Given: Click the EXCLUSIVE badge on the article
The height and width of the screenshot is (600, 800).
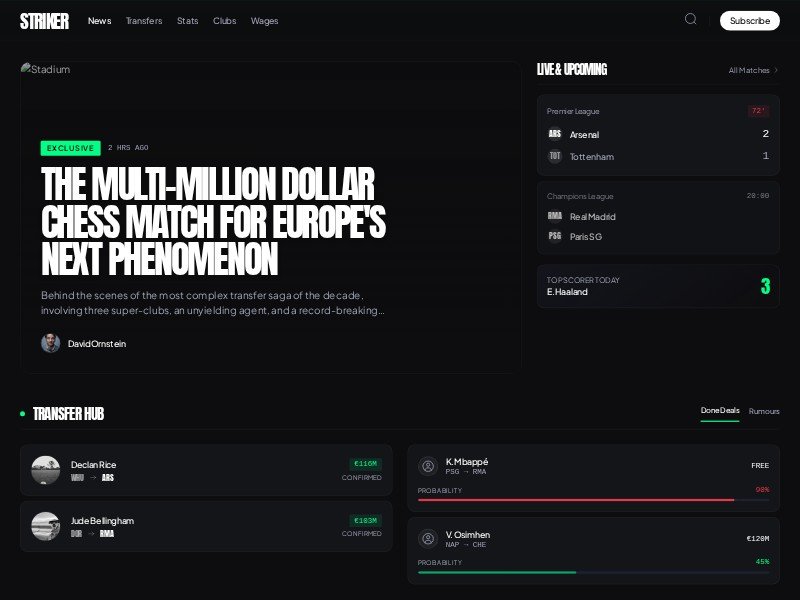Looking at the screenshot, I should click(70, 147).
